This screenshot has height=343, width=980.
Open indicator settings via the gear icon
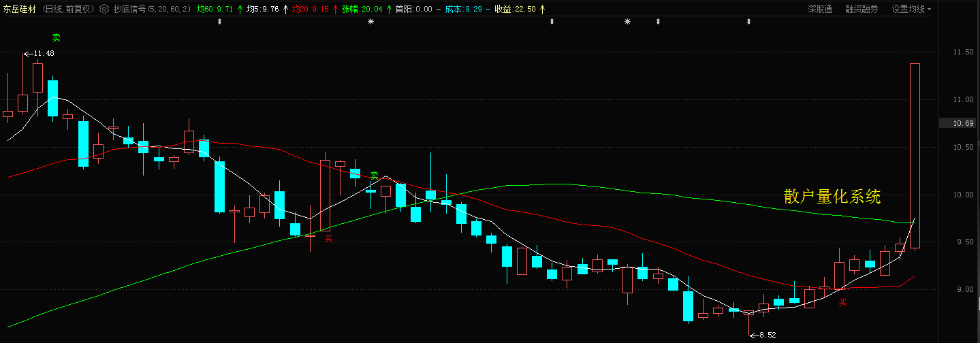(x=104, y=9)
